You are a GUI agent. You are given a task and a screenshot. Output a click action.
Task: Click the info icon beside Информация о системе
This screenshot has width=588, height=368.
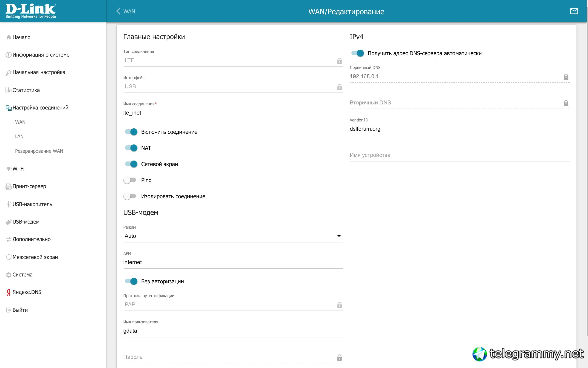8,55
